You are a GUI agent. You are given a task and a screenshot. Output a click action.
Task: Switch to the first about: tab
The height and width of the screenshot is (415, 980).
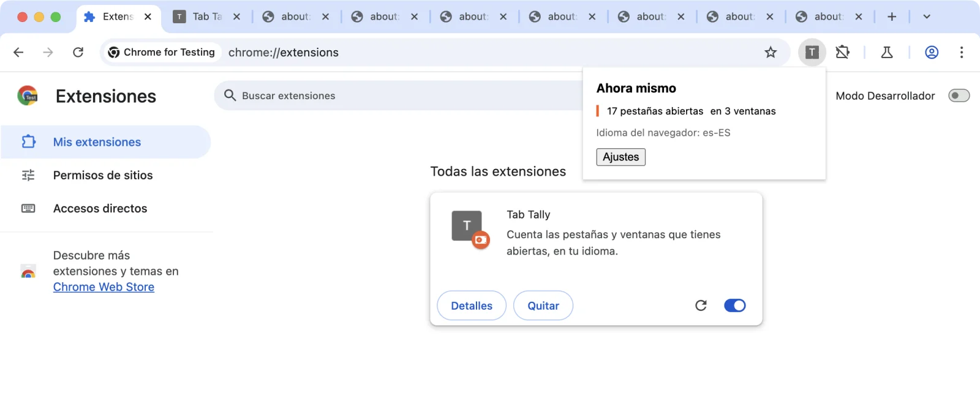[x=295, y=17]
